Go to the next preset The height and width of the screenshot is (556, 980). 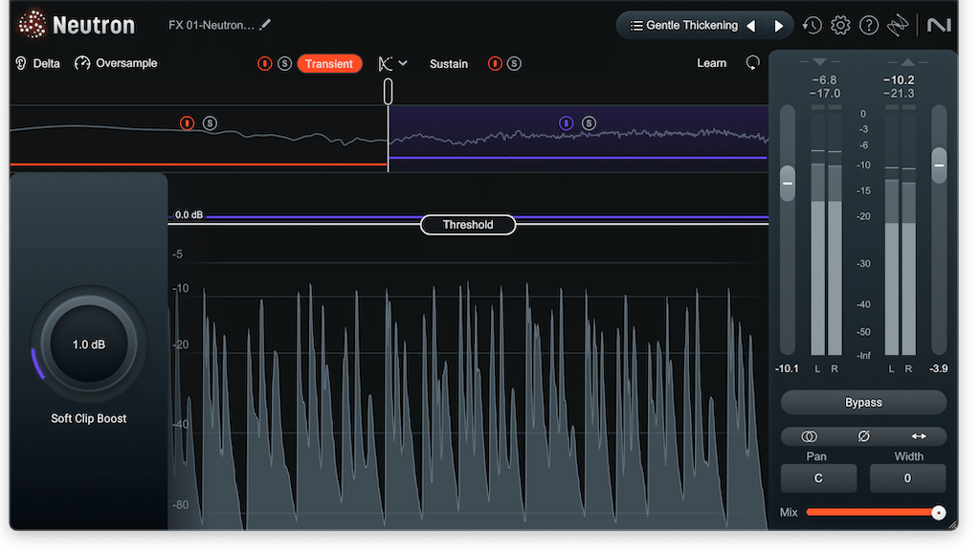pyautogui.click(x=779, y=26)
